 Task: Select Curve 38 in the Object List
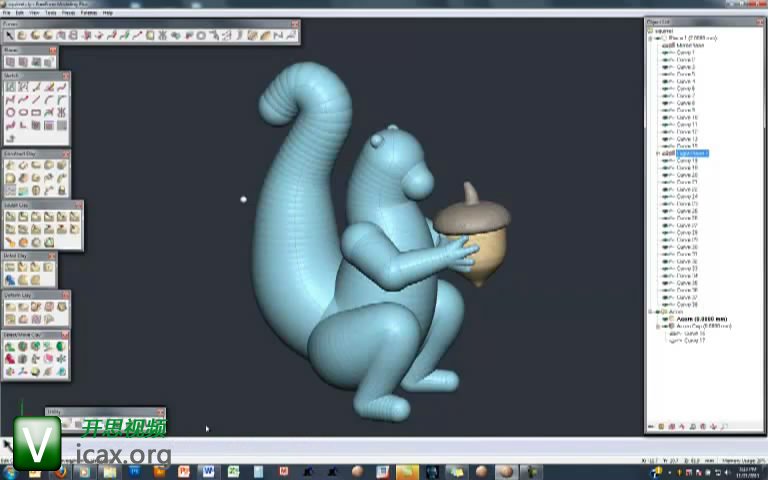pos(687,305)
